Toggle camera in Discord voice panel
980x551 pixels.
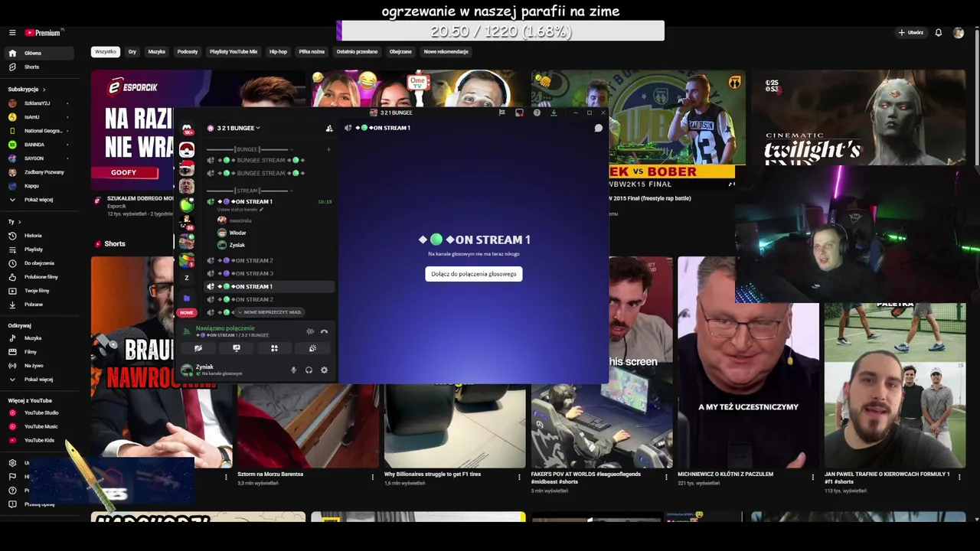pyautogui.click(x=198, y=348)
